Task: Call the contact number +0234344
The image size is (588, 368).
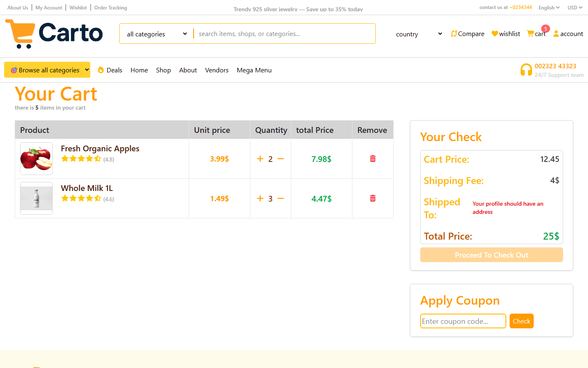Action: (x=521, y=7)
